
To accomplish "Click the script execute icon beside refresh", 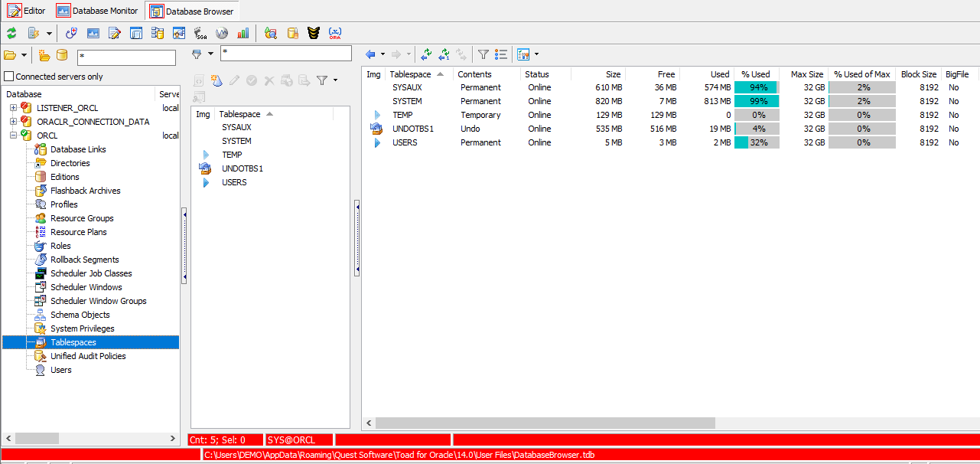I will 34,34.
